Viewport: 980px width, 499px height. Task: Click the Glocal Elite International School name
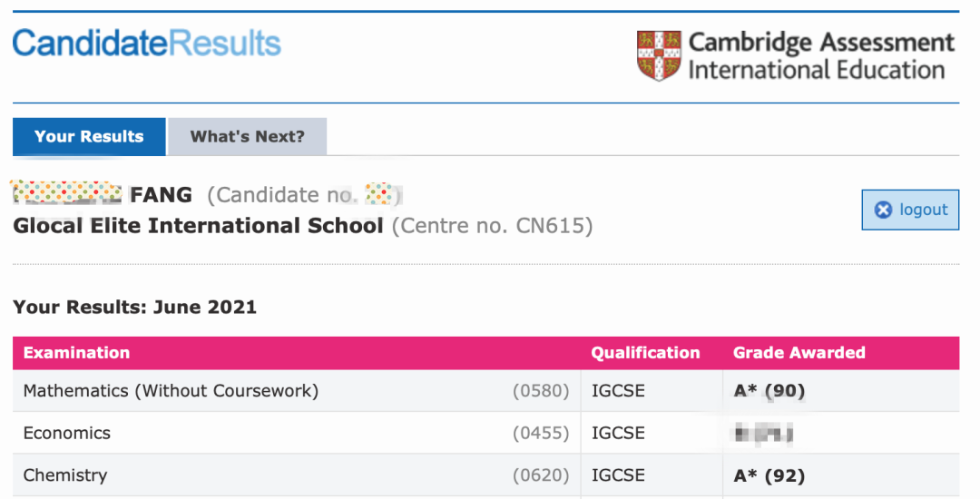point(198,226)
